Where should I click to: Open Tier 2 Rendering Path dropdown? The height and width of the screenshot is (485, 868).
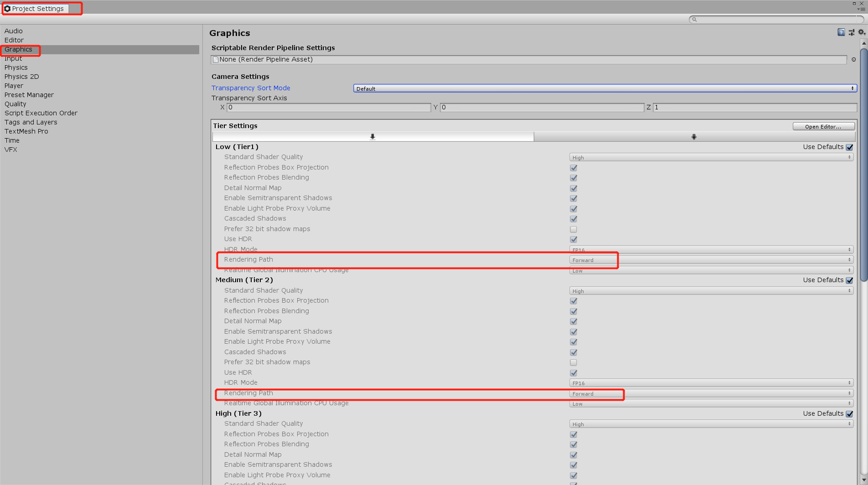click(711, 393)
